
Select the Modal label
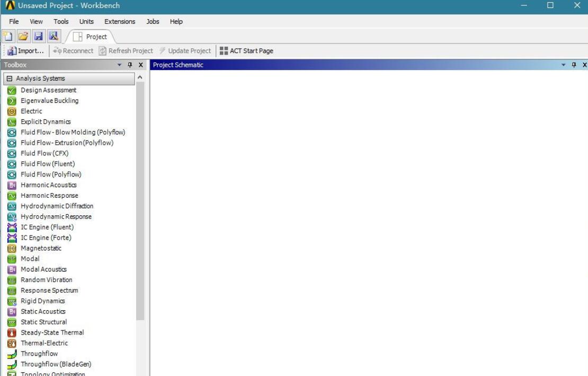point(30,259)
